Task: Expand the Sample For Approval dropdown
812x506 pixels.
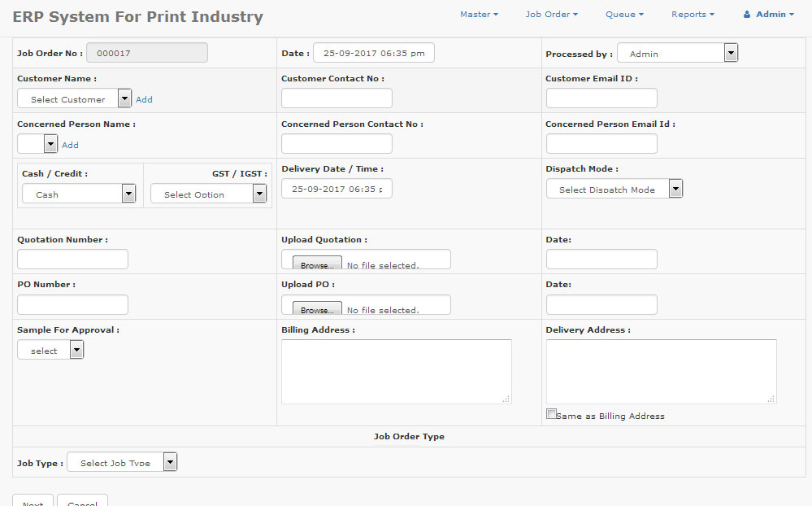Action: 50,350
